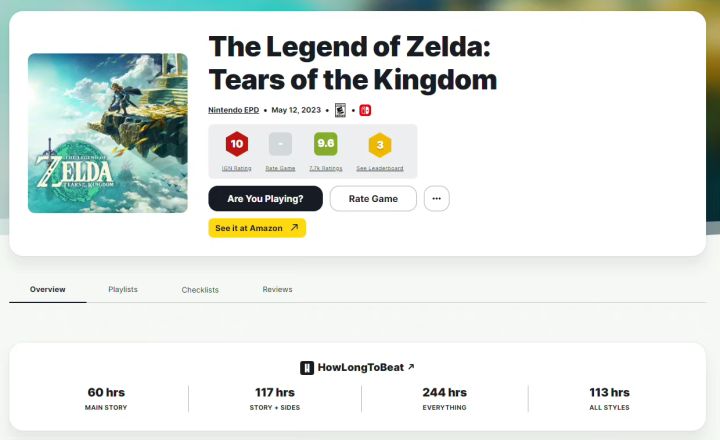This screenshot has width=720, height=440.
Task: Open the Playlists tab
Action: click(x=123, y=289)
